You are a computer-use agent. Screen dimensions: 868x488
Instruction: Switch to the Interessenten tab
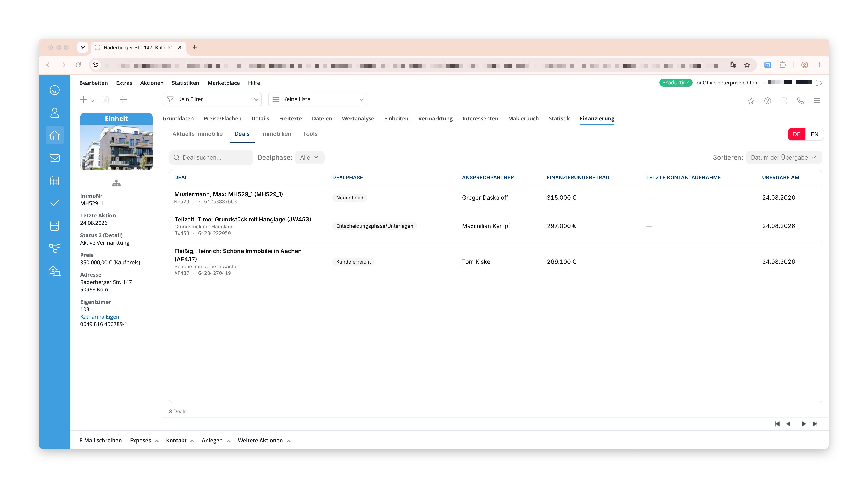click(480, 119)
